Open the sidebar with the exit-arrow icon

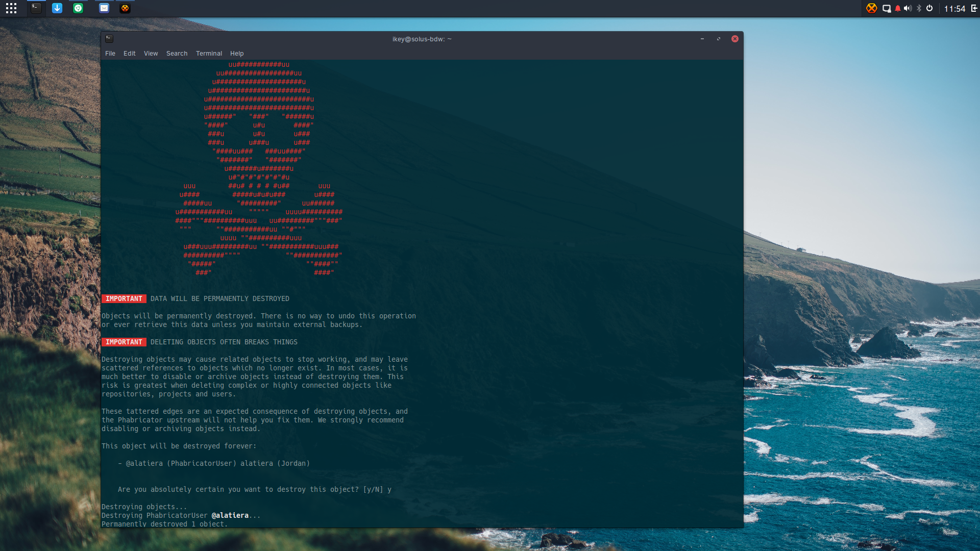[x=974, y=8]
